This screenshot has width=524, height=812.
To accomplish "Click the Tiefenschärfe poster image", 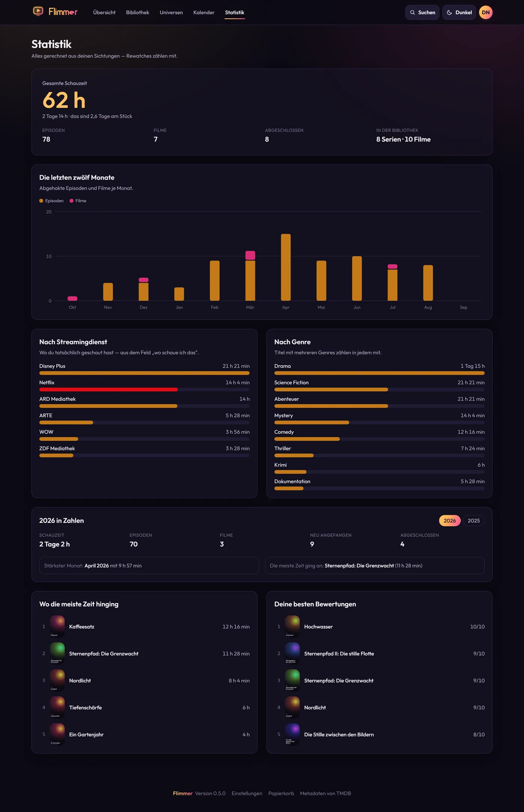I will [57, 707].
